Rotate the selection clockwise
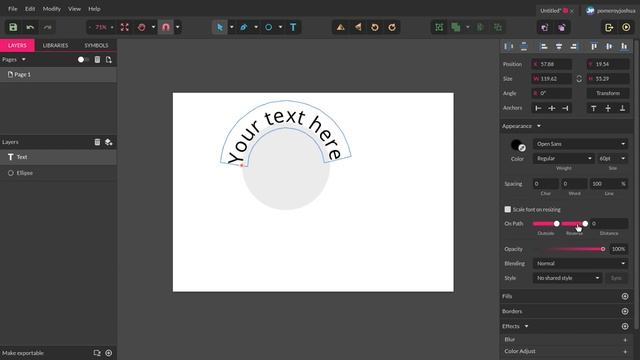 (x=392, y=27)
